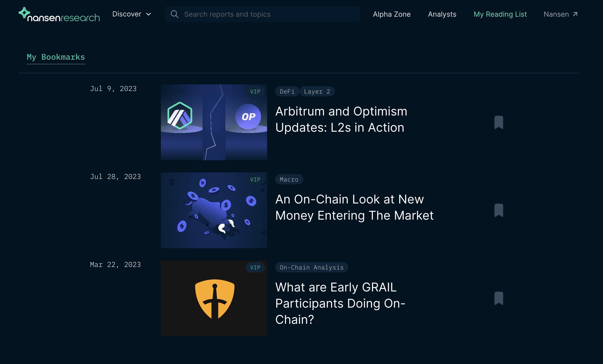603x364 pixels.
Task: Unbookmark the Early GRAIL Participants report
Action: pos(499,298)
